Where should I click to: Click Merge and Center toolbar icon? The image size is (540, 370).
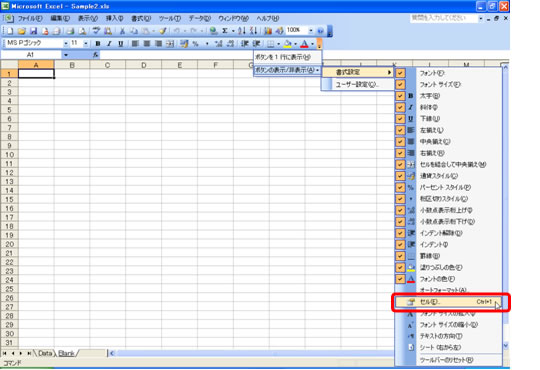click(170, 44)
